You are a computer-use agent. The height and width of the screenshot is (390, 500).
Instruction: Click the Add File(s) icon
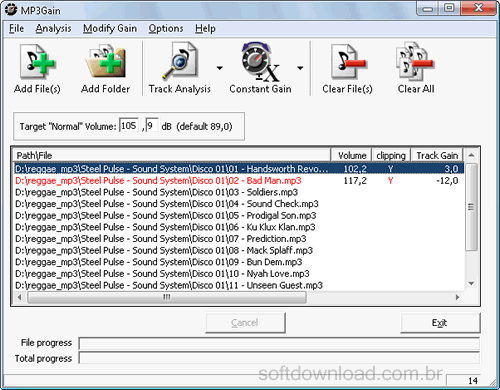37,62
